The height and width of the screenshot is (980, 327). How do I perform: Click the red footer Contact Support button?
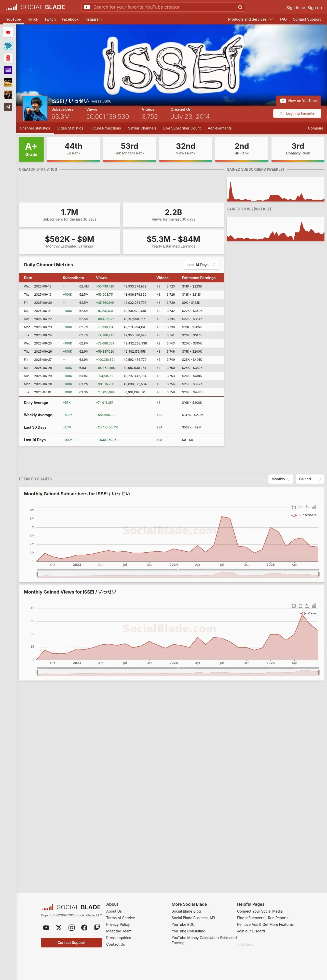click(x=72, y=942)
